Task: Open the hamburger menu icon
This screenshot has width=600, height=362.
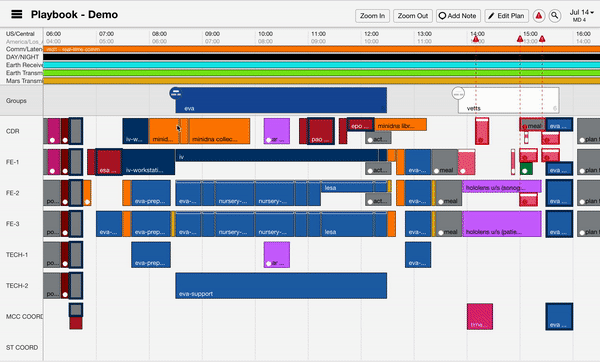Action: click(x=16, y=15)
